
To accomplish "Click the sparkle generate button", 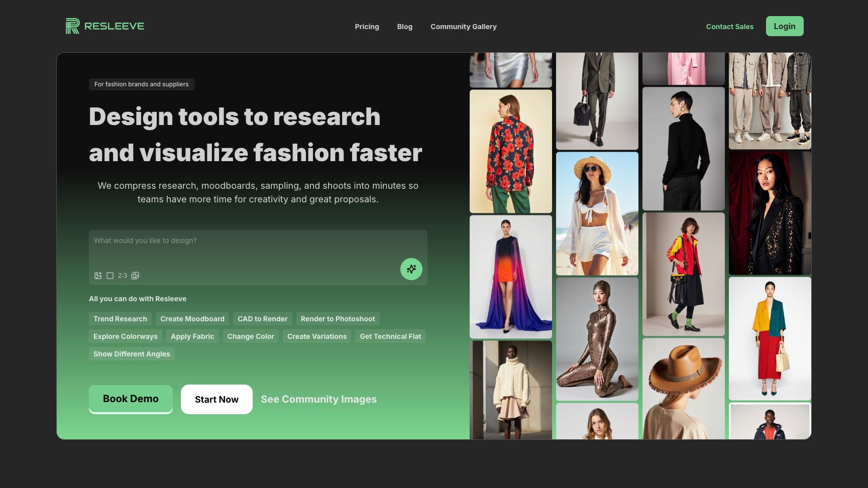I will click(x=411, y=269).
